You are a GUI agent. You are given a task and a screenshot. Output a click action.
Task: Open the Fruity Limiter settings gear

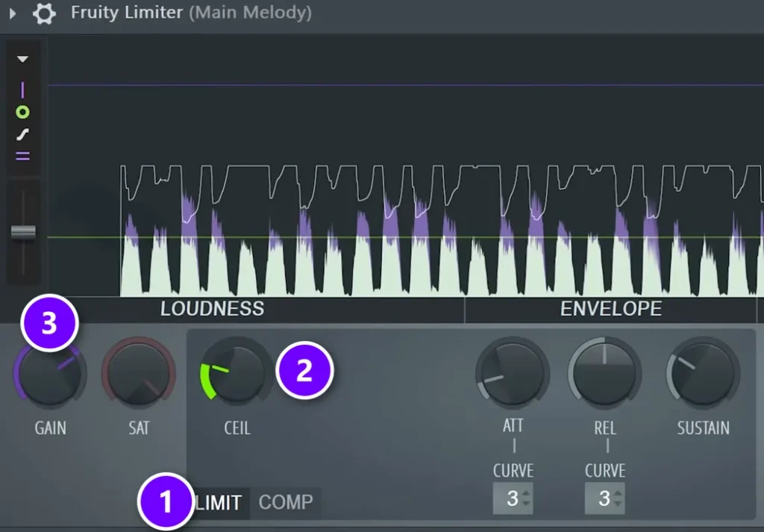tap(44, 13)
